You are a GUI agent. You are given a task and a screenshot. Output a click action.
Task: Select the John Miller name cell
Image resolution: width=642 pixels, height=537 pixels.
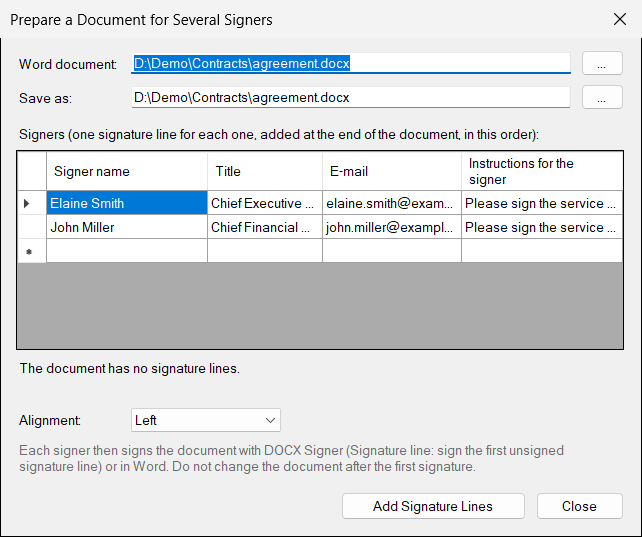tap(127, 227)
